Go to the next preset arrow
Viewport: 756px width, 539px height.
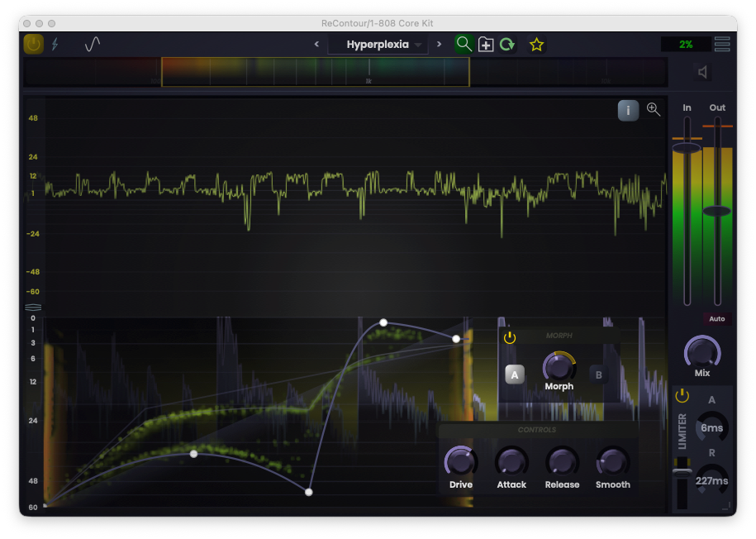click(x=439, y=45)
